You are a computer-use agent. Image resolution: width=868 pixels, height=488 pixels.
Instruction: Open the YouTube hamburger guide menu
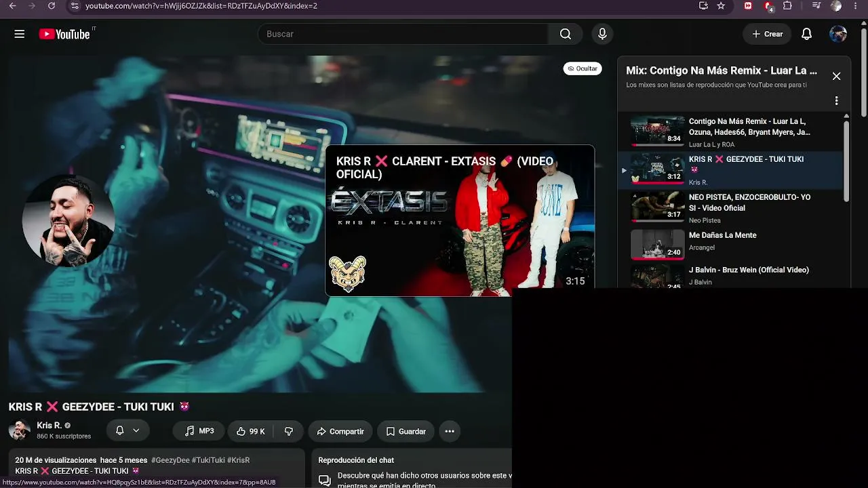[x=19, y=34]
